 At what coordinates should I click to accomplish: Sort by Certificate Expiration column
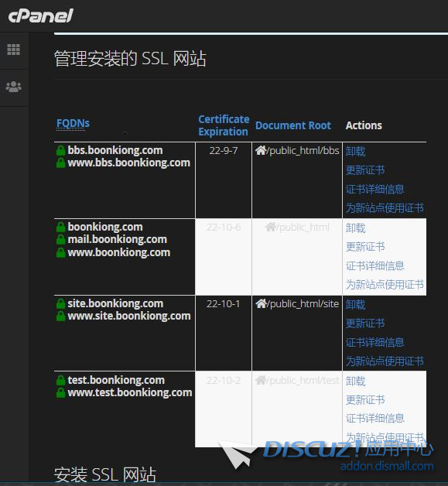[x=224, y=125]
